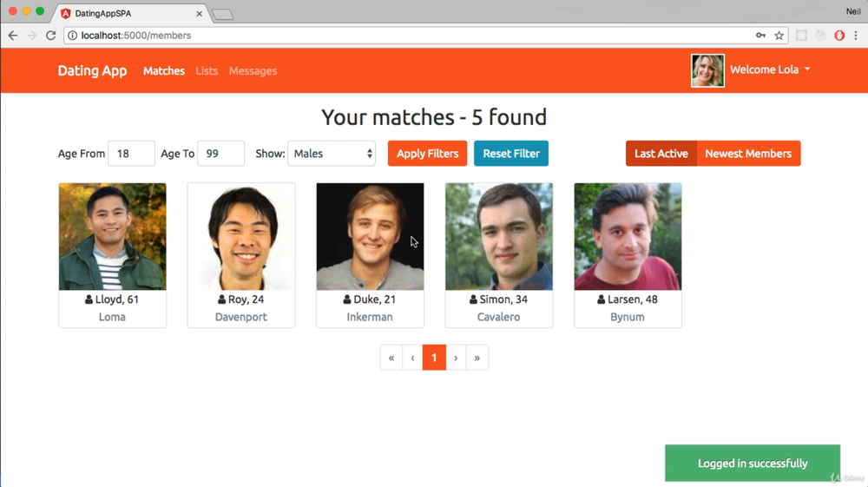Open Chrome three-dot menu

pyautogui.click(x=857, y=36)
